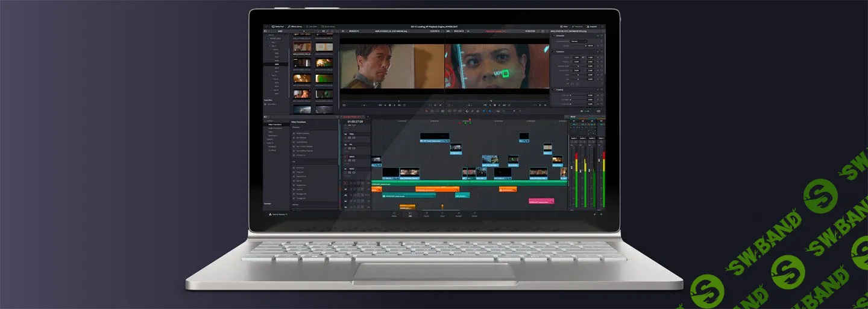Screen dimensions: 868x309
Task: Click the Insert Clip toolbar icon
Action: 449,111
